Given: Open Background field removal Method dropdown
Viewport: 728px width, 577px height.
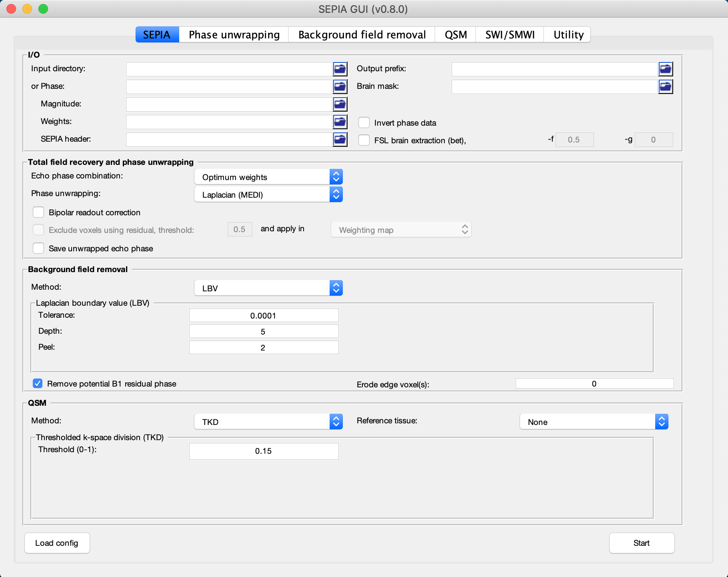Looking at the screenshot, I should pos(268,288).
